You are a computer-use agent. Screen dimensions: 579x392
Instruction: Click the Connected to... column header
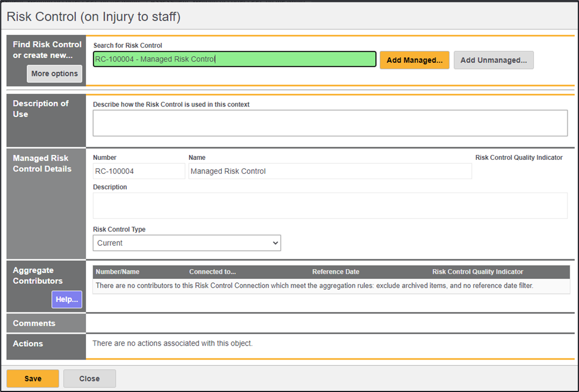[x=213, y=272]
